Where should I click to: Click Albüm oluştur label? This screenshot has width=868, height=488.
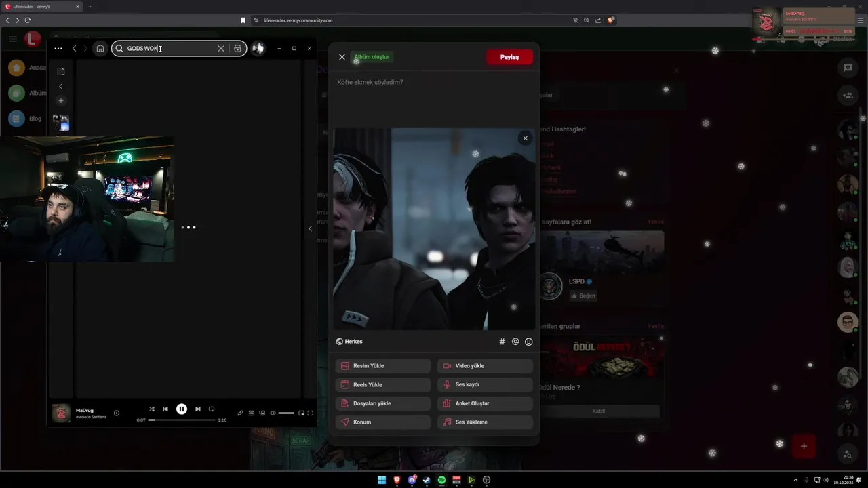[372, 57]
